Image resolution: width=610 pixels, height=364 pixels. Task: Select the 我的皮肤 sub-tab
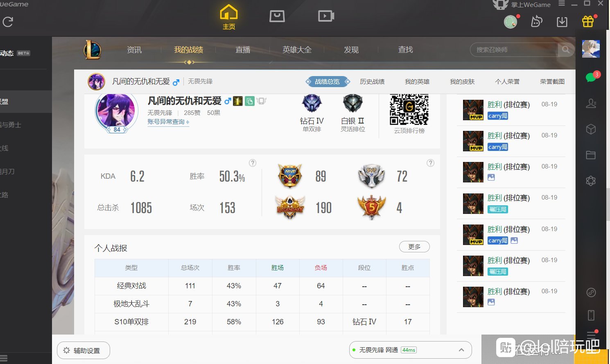pos(462,81)
